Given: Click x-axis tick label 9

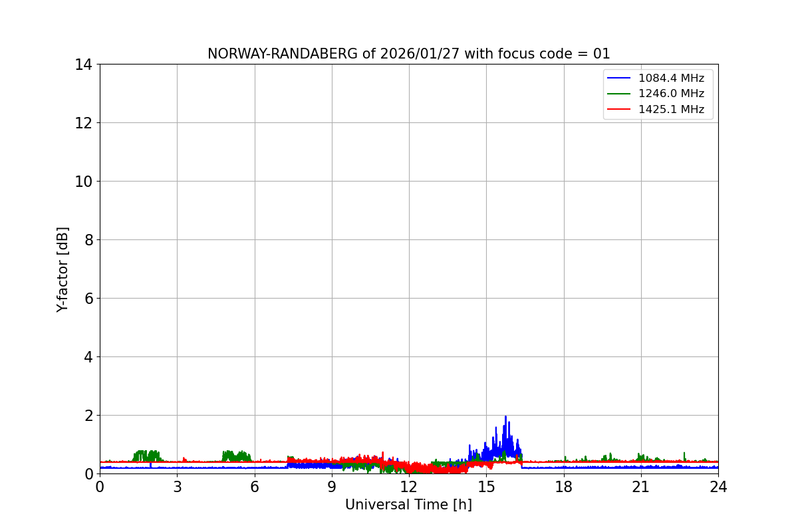Looking at the screenshot, I should pyautogui.click(x=332, y=487).
